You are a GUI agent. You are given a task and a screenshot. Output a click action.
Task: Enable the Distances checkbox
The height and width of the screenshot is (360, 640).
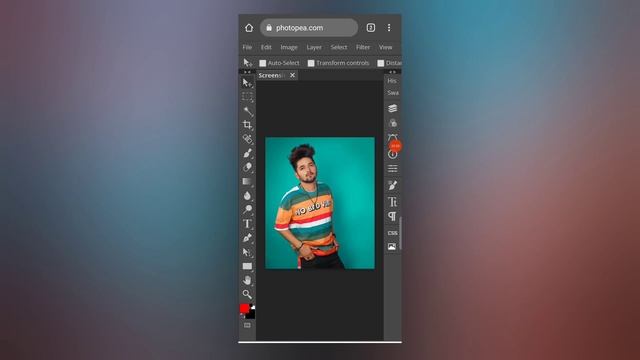pyautogui.click(x=381, y=63)
